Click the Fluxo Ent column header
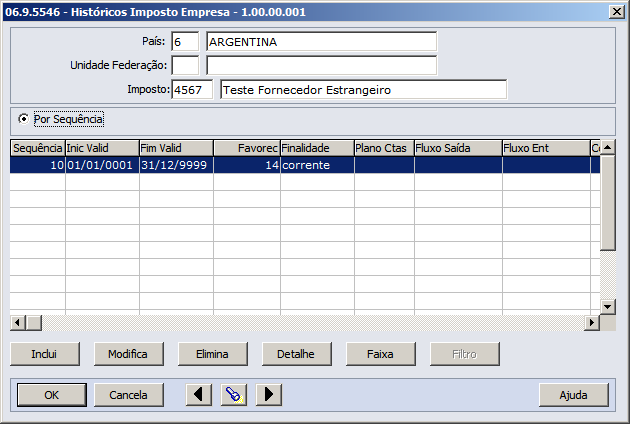 click(x=546, y=148)
